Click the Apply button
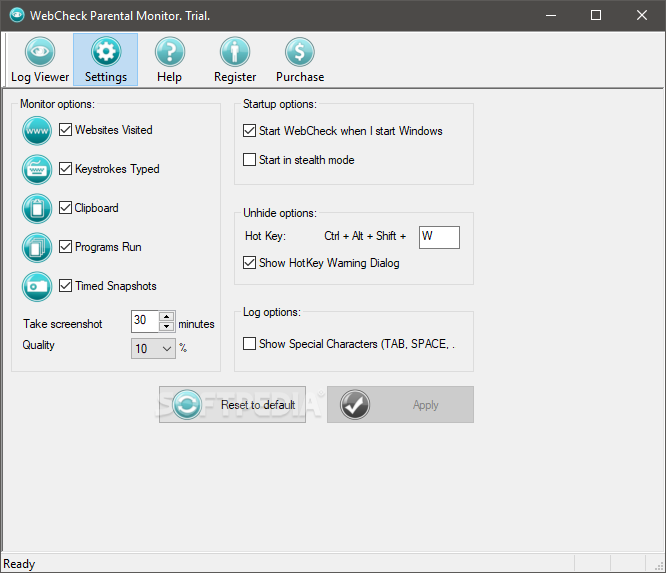666x573 pixels. [x=400, y=404]
